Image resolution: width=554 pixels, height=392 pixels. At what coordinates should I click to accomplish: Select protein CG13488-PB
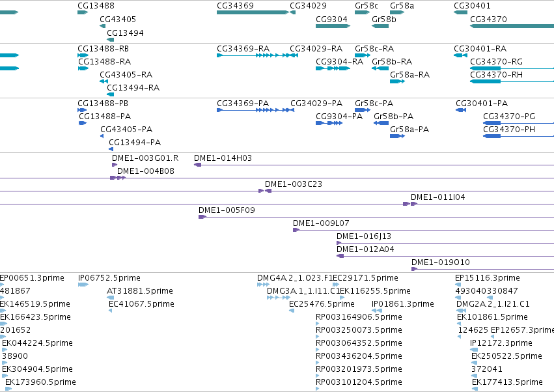[82, 110]
